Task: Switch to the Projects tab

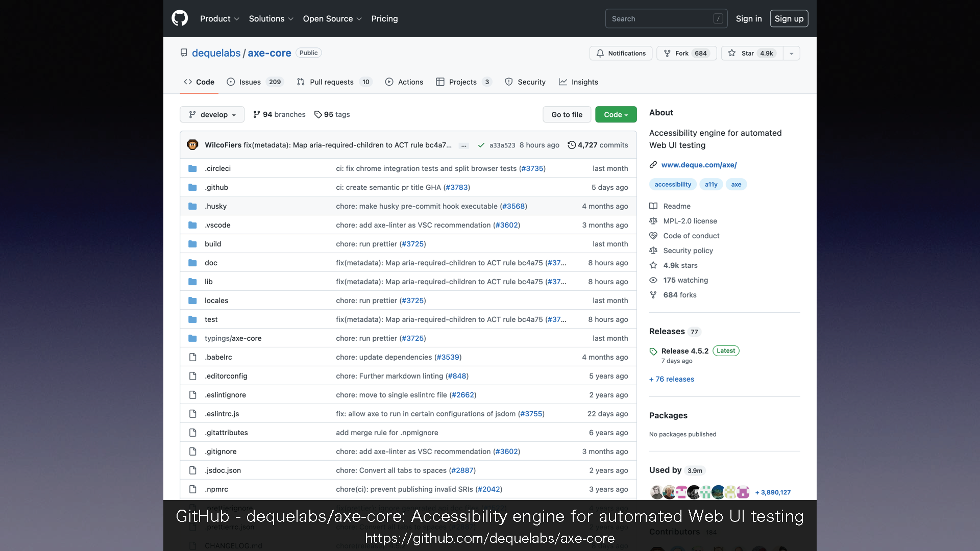Action: (463, 82)
